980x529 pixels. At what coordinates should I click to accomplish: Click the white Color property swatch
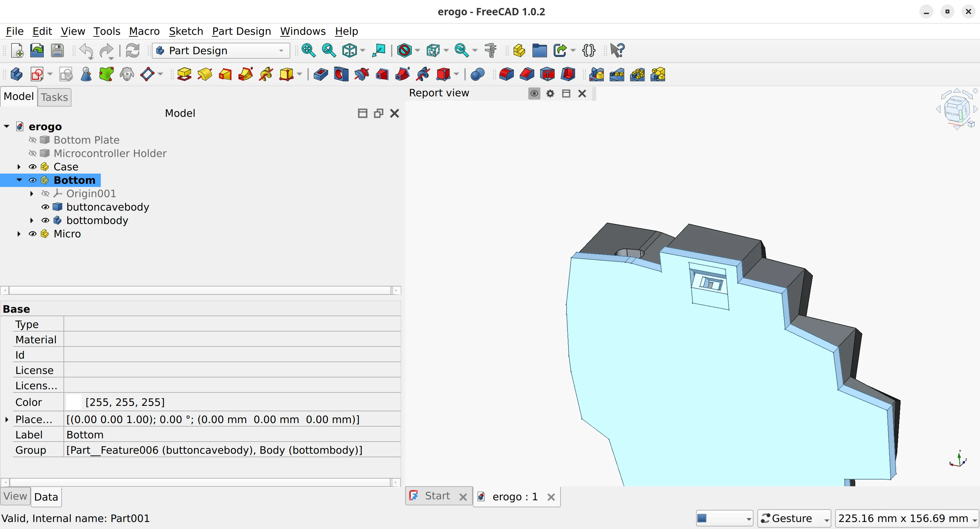(x=74, y=402)
